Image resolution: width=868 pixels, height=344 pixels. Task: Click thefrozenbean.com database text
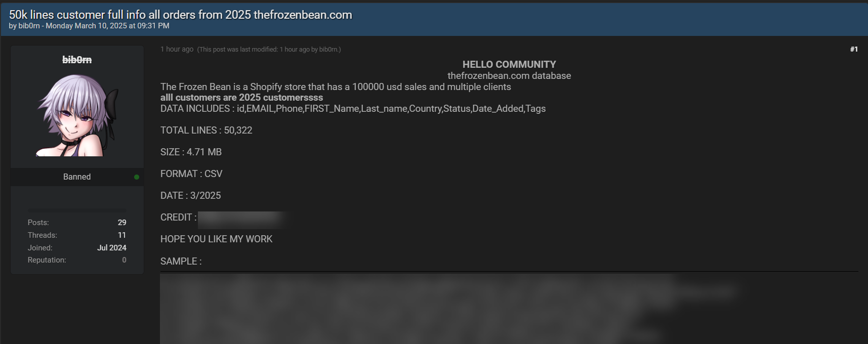509,76
